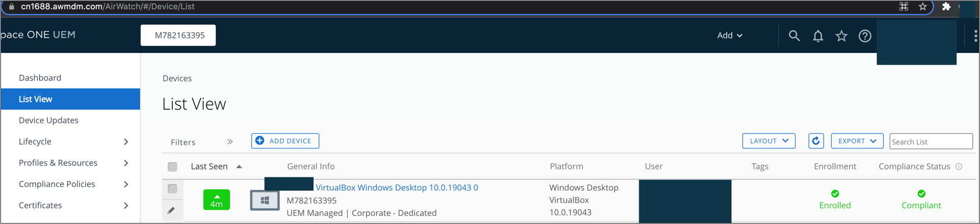Click the pencil edit icon for device
Viewport: 980px width, 224px height.
(171, 210)
